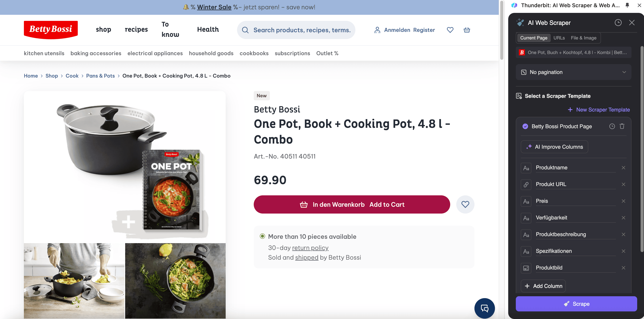The width and height of the screenshot is (644, 319).
Task: Switch to the URLs tab
Action: (x=559, y=38)
